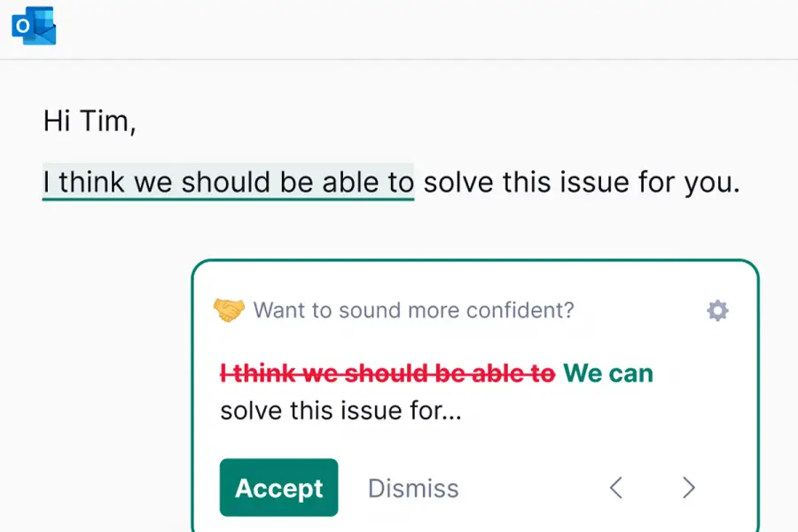The height and width of the screenshot is (532, 798).
Task: Reject the rewrite by clicking Dismiss
Action: pyautogui.click(x=413, y=488)
